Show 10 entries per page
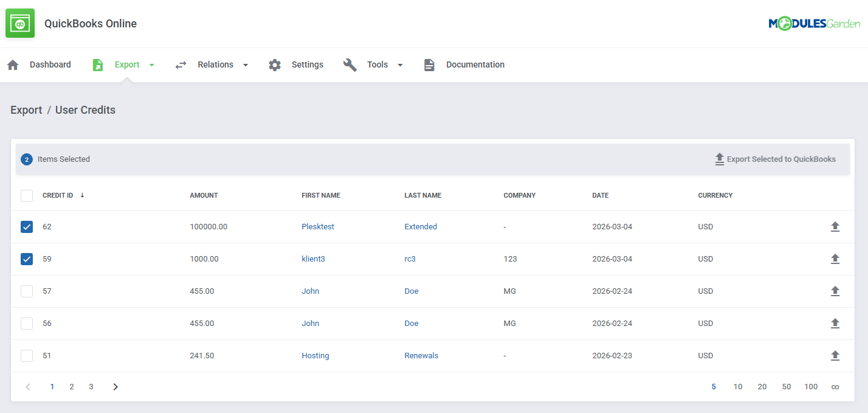The width and height of the screenshot is (868, 413). pos(738,387)
